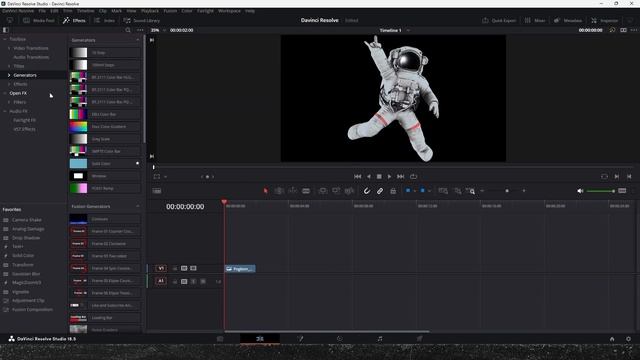Collapse the Fusion Generators list header
This screenshot has width=640, height=360.
click(x=138, y=207)
